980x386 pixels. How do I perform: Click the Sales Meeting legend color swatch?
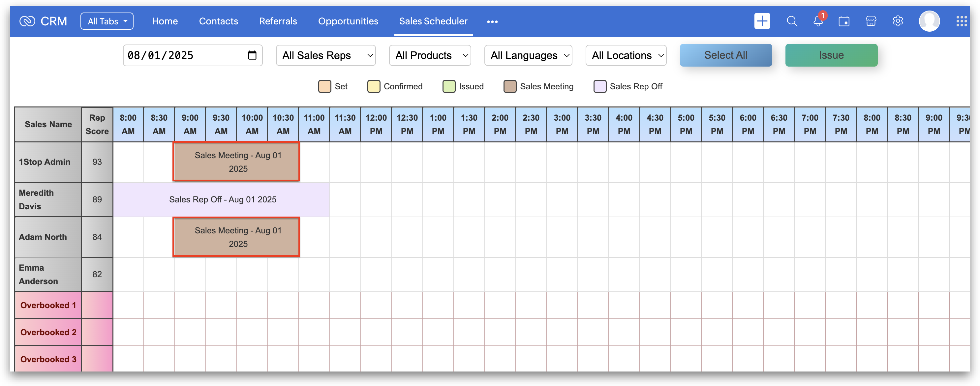tap(509, 86)
